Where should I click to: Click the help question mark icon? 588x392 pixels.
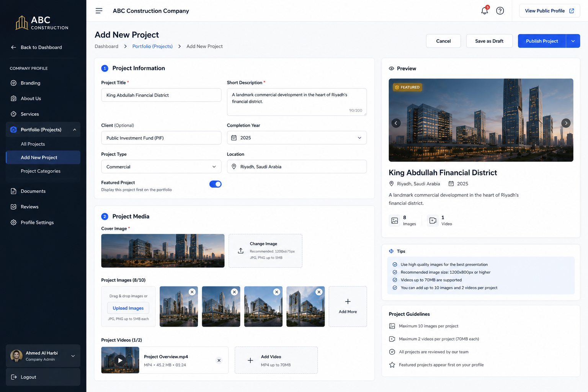click(x=500, y=11)
